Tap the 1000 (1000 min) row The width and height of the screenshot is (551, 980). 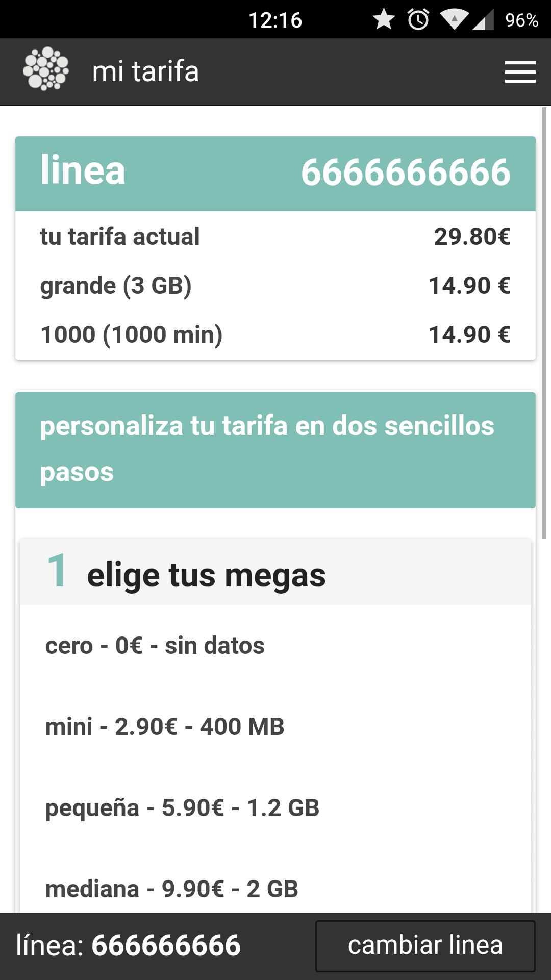click(275, 335)
